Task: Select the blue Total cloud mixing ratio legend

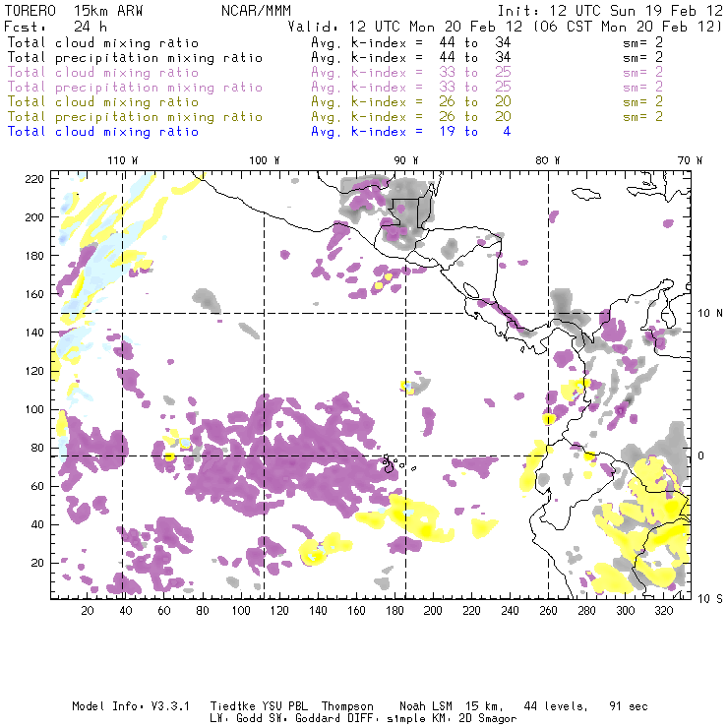Action: (102, 131)
